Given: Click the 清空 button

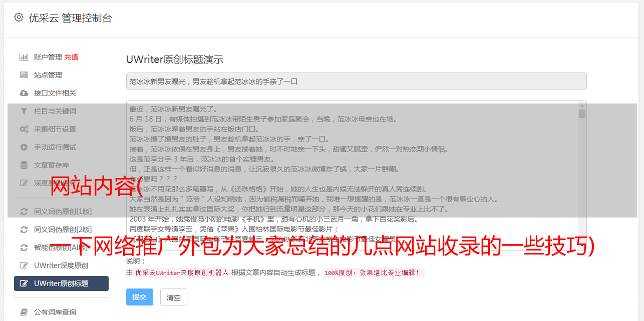Looking at the screenshot, I should [174, 297].
